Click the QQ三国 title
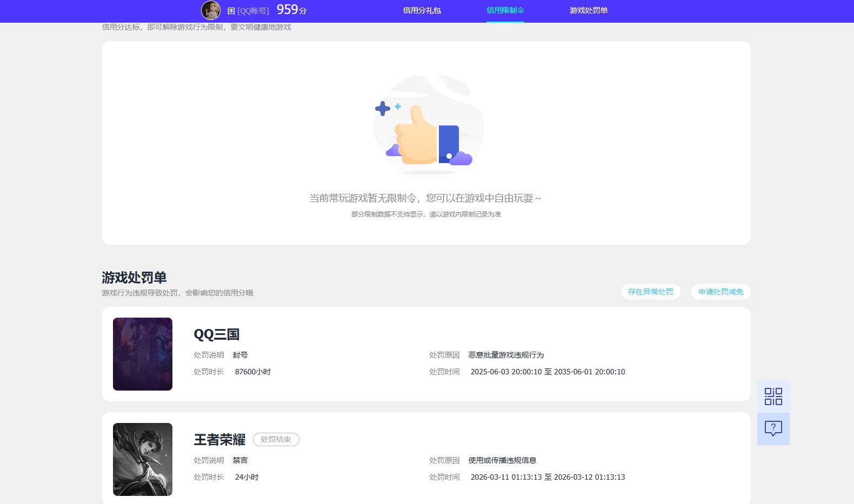 click(217, 334)
